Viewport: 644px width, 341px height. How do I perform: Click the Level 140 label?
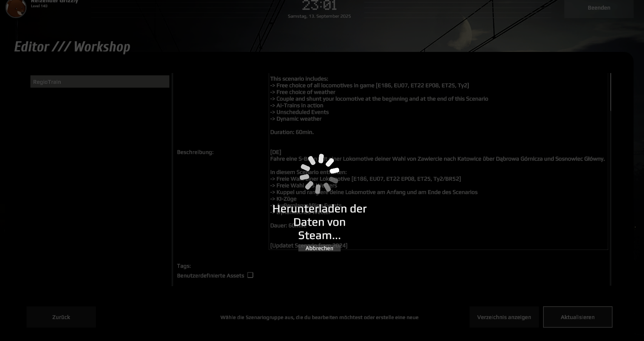39,6
